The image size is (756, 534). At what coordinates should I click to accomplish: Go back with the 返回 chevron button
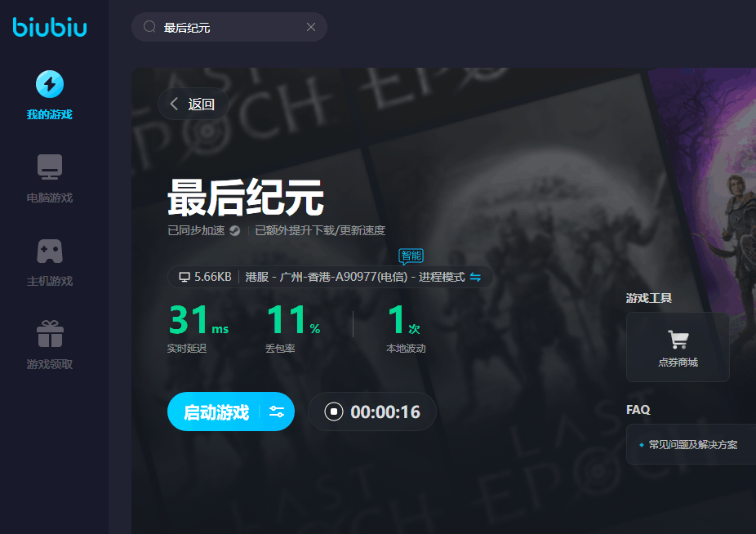[193, 104]
